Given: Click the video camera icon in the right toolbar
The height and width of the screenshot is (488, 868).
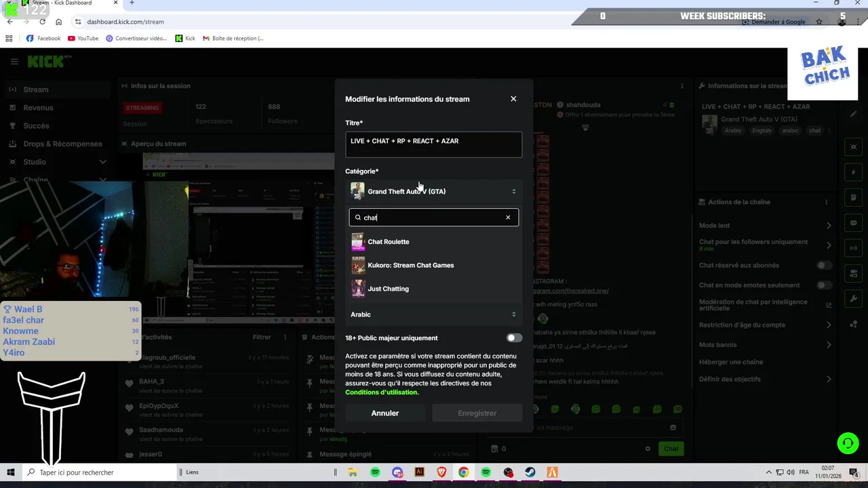Looking at the screenshot, I should pos(854,274).
